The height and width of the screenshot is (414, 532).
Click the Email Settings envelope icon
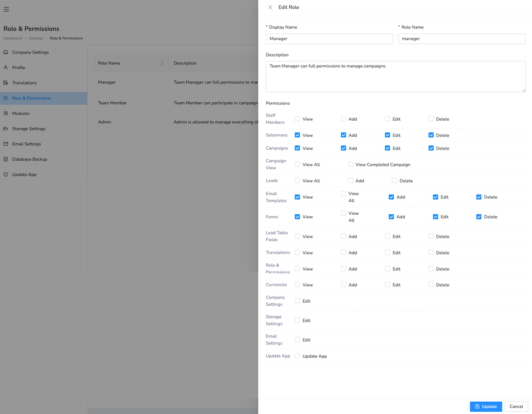(x=6, y=144)
